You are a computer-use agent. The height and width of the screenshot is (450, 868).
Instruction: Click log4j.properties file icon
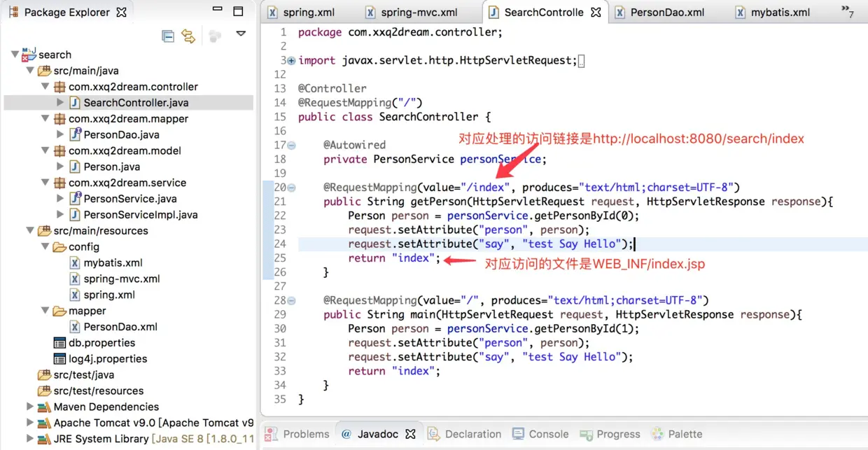click(x=59, y=359)
